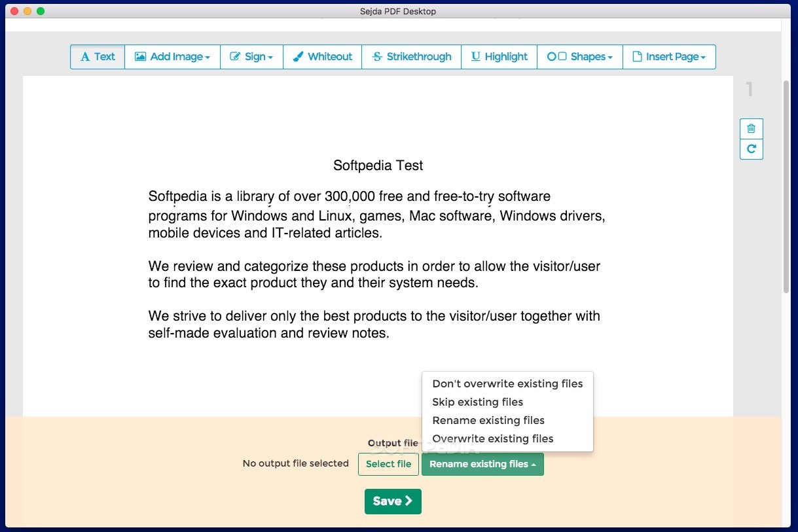Screen dimensions: 798x532
Task: Choose the "Overwrite existing files" option
Action: coord(492,438)
